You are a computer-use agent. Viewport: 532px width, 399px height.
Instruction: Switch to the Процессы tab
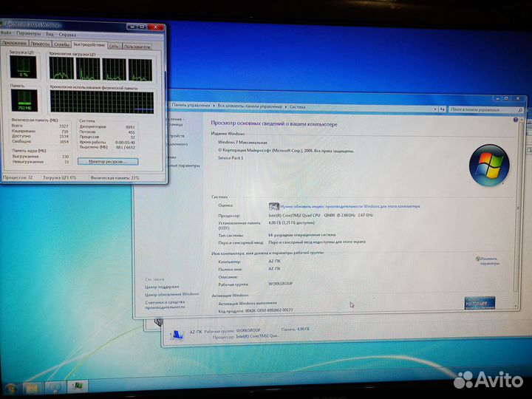(x=40, y=45)
